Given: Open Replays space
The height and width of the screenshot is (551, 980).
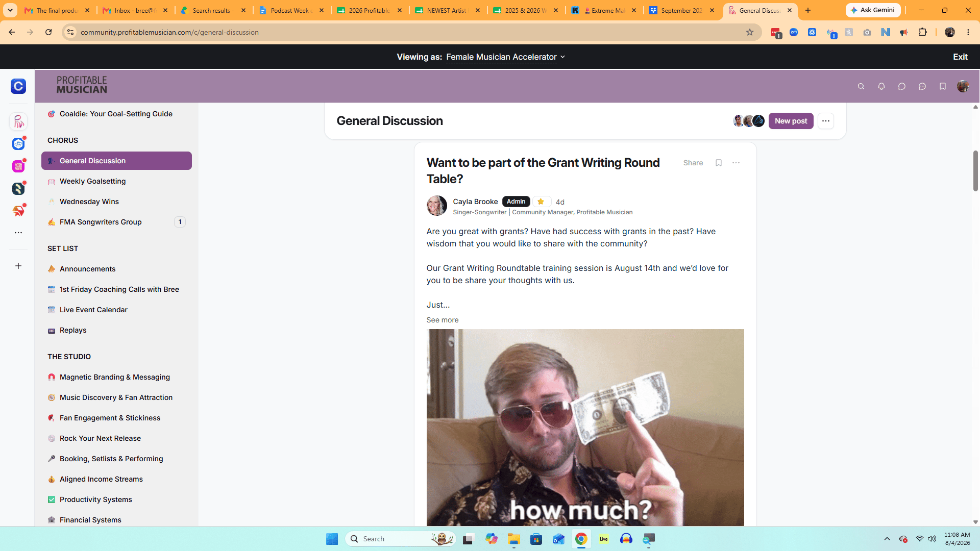Looking at the screenshot, I should [116, 330].
